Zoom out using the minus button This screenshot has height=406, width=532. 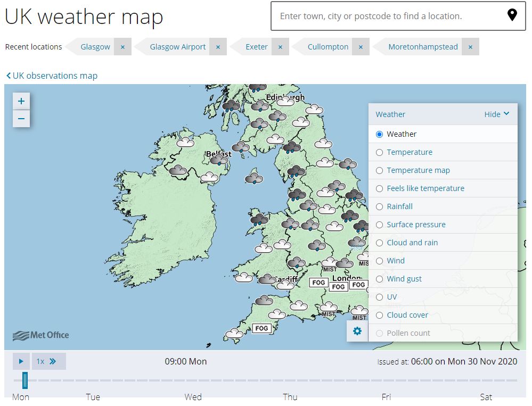point(21,119)
